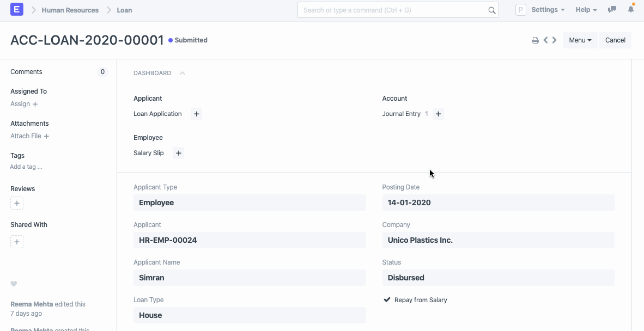Click the plus under Shared With
The width and height of the screenshot is (644, 331).
tap(16, 241)
